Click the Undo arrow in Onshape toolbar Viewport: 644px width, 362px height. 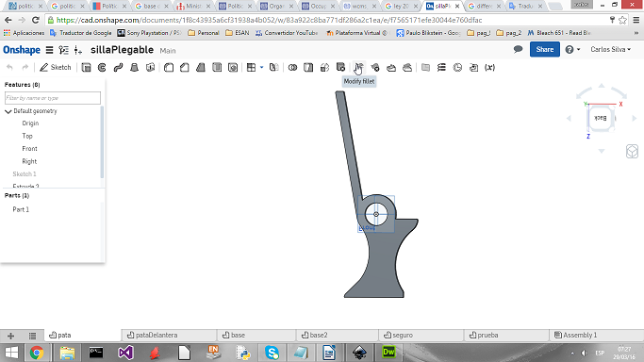9,67
